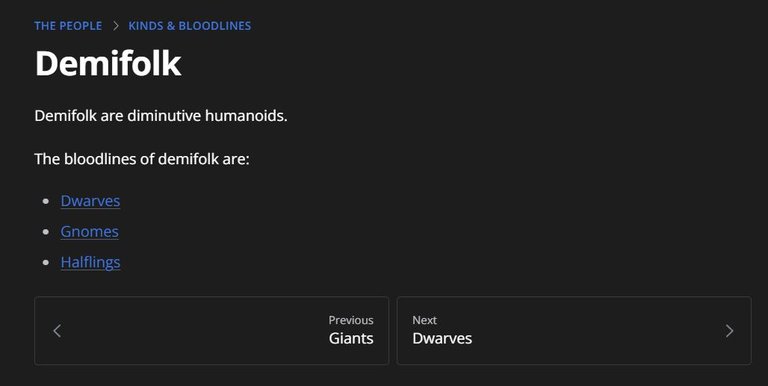Navigate to next page card Dwarves
768x386 pixels.
(574, 331)
